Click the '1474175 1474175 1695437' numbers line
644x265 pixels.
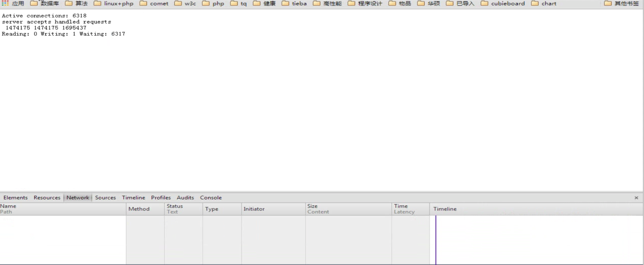tap(46, 28)
